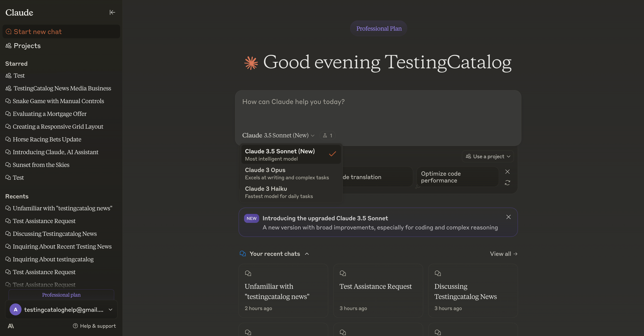The image size is (644, 336).
Task: Close the upgraded Claude 3.5 Sonnet announcement banner
Action: [x=508, y=217]
